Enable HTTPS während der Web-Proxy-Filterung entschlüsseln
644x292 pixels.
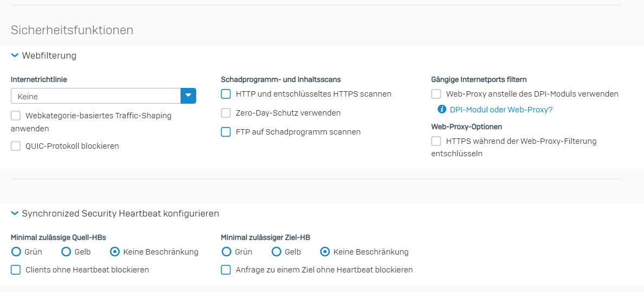click(436, 141)
